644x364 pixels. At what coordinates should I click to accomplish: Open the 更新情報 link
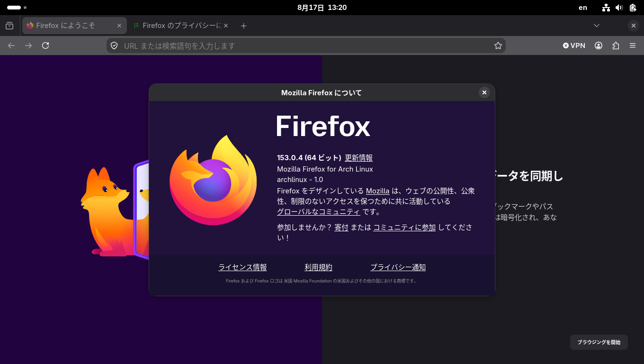358,158
